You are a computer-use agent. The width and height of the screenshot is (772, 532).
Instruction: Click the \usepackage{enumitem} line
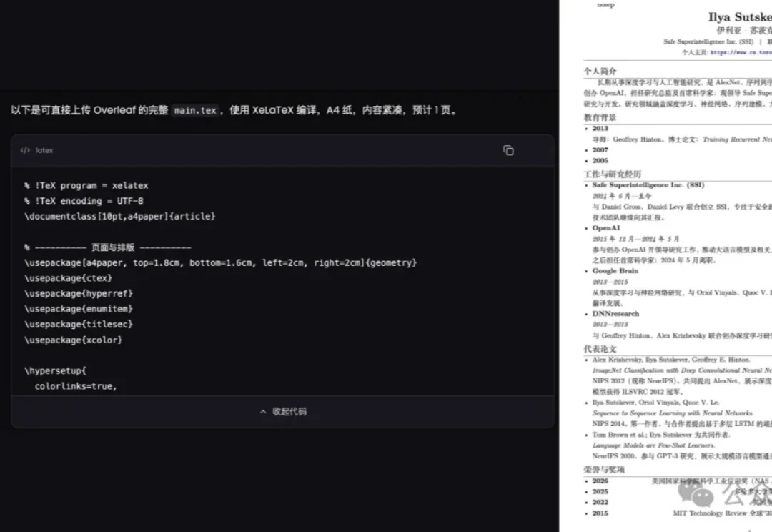pyautogui.click(x=79, y=309)
